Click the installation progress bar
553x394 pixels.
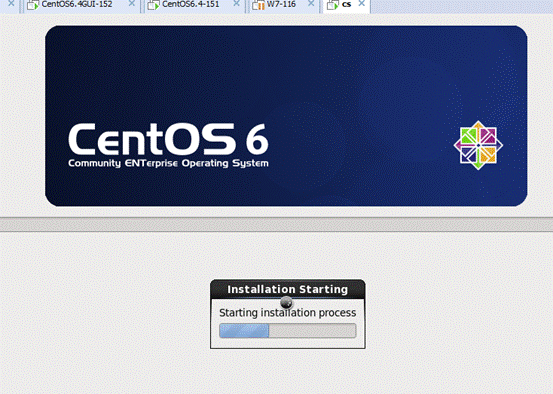click(x=288, y=331)
